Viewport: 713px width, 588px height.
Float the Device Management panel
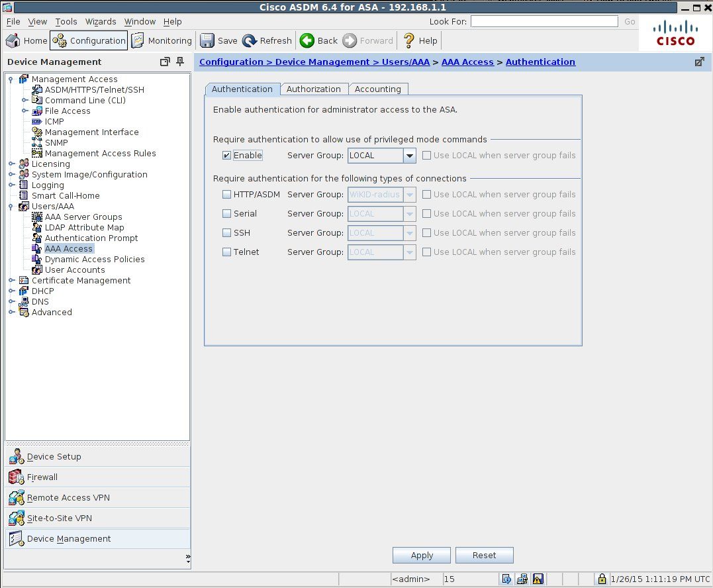[x=165, y=62]
